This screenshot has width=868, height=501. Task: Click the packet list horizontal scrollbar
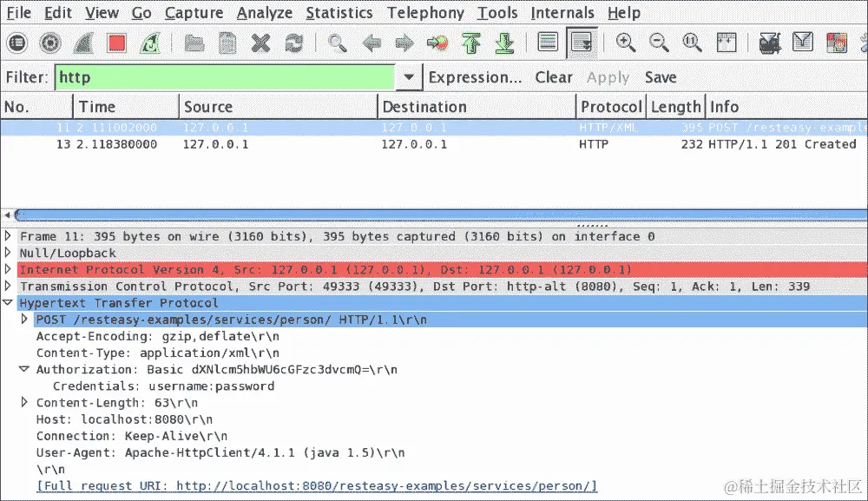[x=440, y=214]
